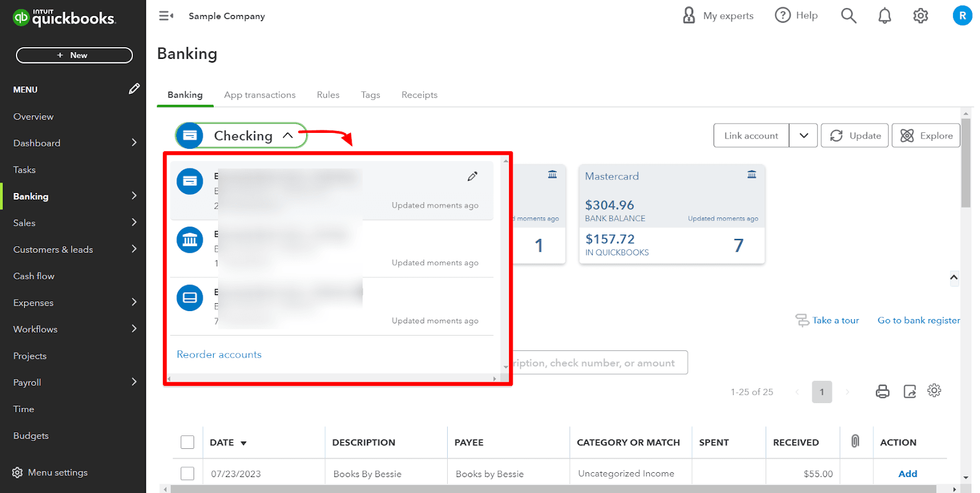Click the attachment paperclip column icon
Viewport: 980px width, 493px height.
855,441
